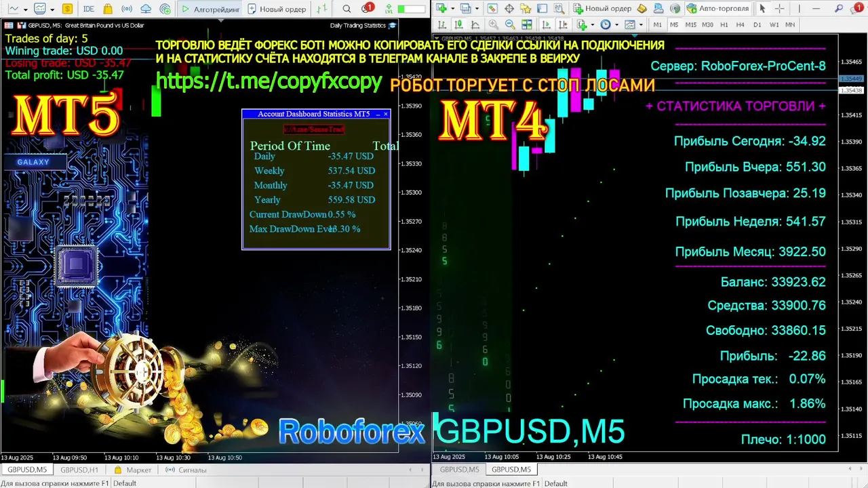Viewport: 868px width, 488px height.
Task: Select the horizontal line tool in MT4
Action: click(x=816, y=8)
